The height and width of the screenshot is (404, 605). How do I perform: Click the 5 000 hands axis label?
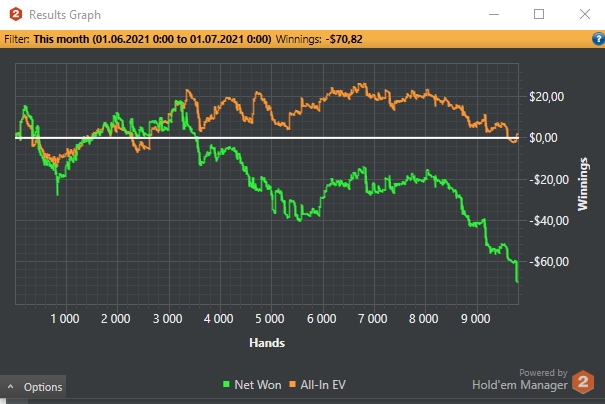270,319
